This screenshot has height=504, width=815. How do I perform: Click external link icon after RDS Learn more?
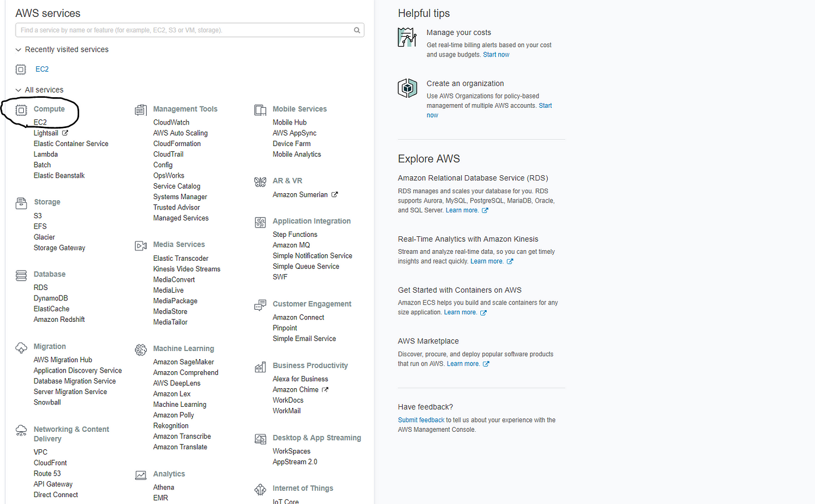click(485, 210)
